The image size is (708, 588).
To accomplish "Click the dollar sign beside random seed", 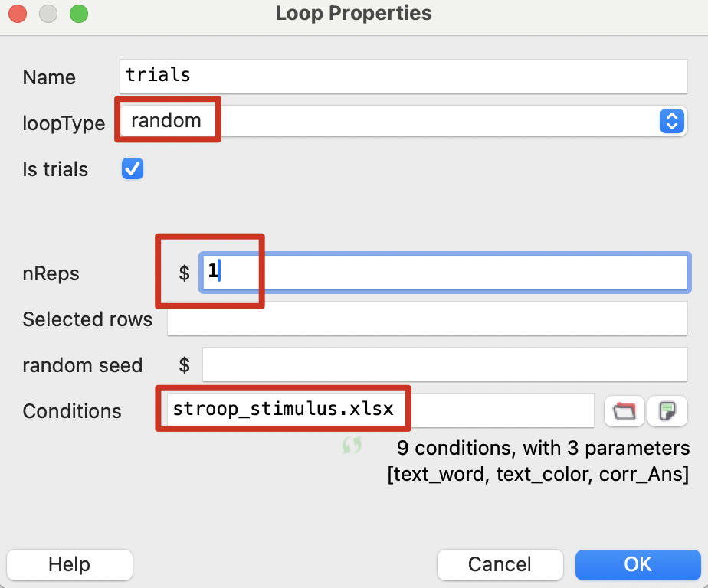I will coord(184,365).
